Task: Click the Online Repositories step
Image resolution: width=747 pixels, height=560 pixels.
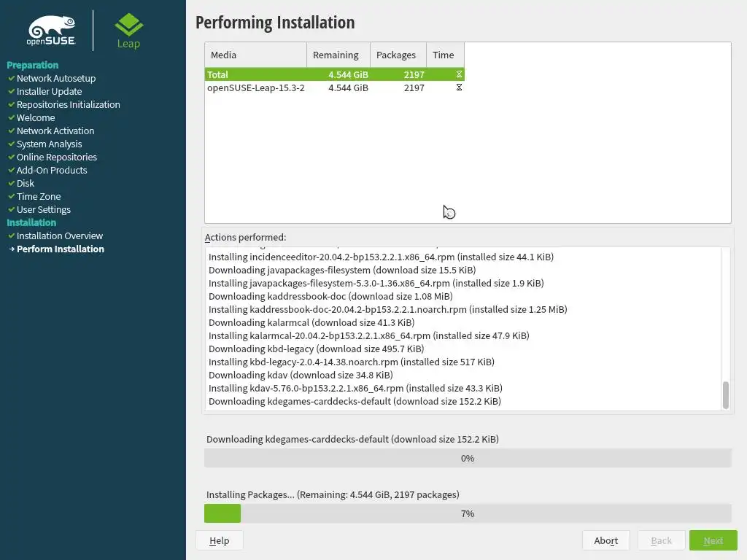Action: coord(57,157)
